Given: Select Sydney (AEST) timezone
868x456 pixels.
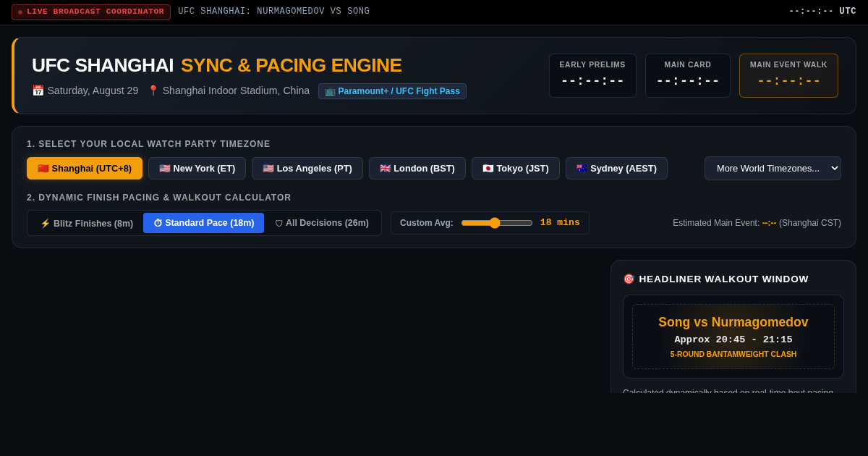Looking at the screenshot, I should point(616,169).
